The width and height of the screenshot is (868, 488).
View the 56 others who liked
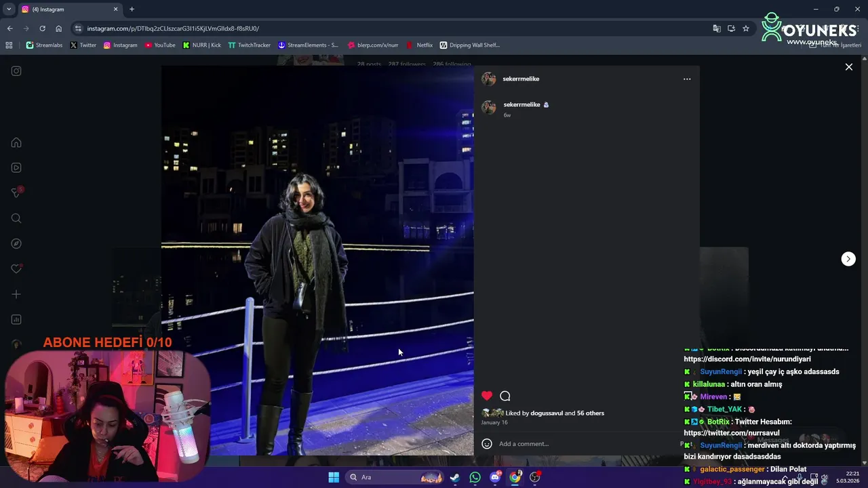tap(591, 413)
